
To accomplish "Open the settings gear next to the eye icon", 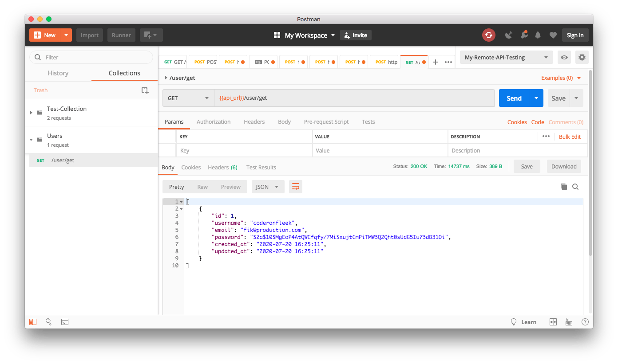I will point(582,57).
